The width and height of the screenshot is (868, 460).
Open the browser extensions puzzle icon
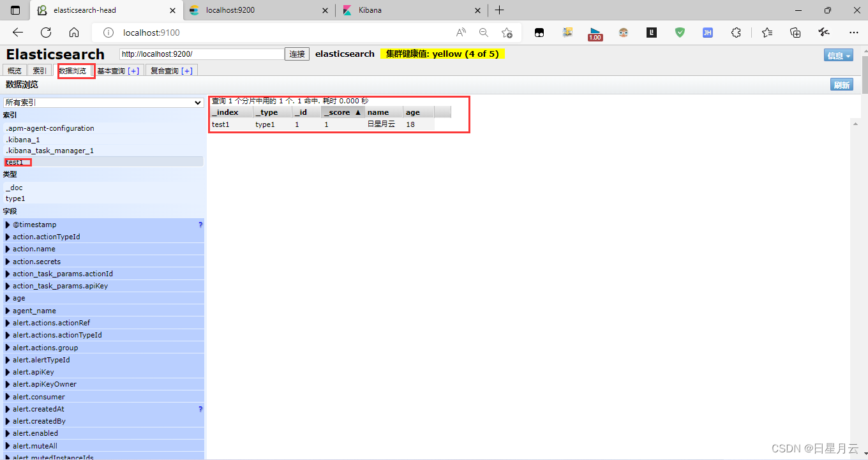[736, 33]
